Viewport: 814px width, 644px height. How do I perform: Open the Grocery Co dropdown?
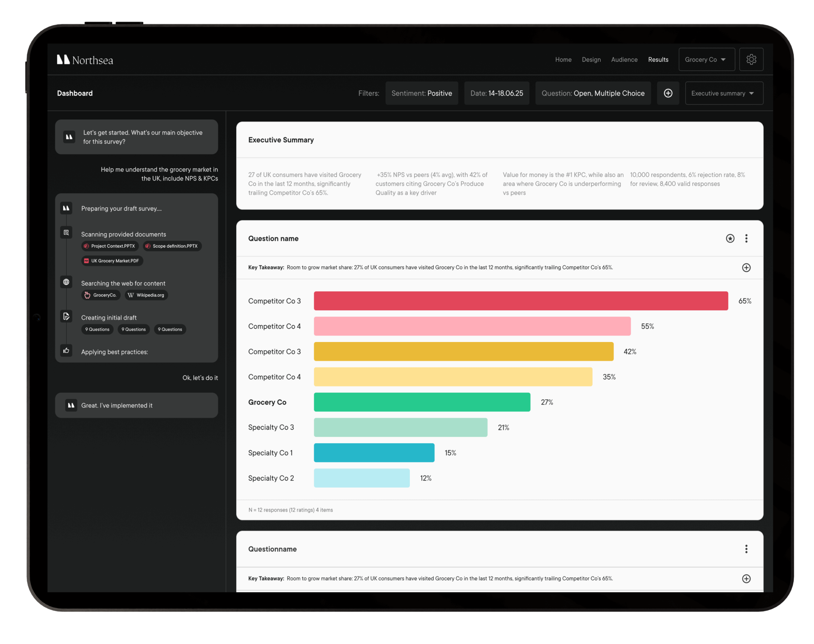(x=706, y=59)
